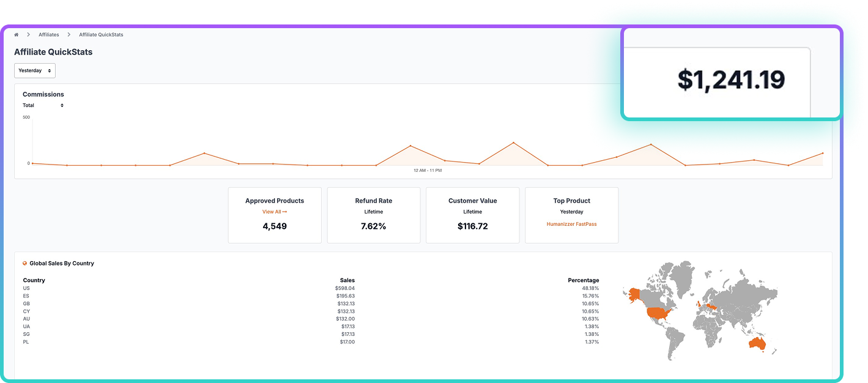Viewport: 868px width, 383px height.
Task: Click the Percentage column header
Action: pos(583,280)
